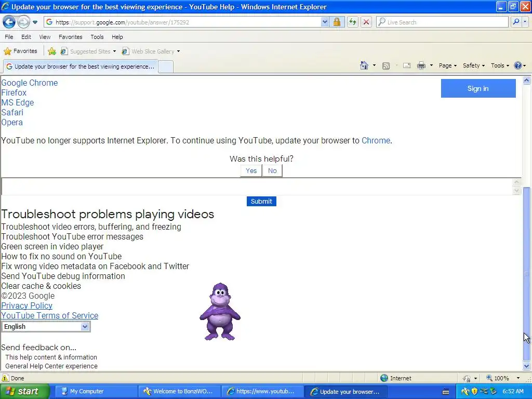Open the Favorites menu

(70, 37)
